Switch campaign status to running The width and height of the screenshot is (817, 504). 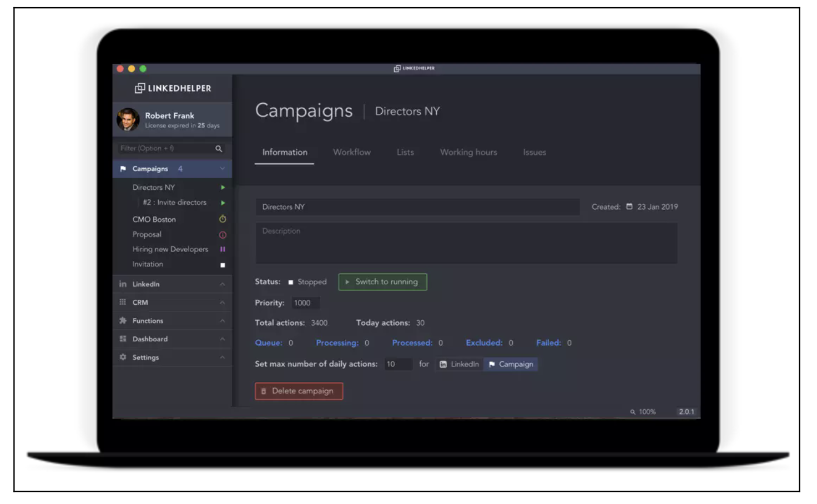pyautogui.click(x=382, y=281)
